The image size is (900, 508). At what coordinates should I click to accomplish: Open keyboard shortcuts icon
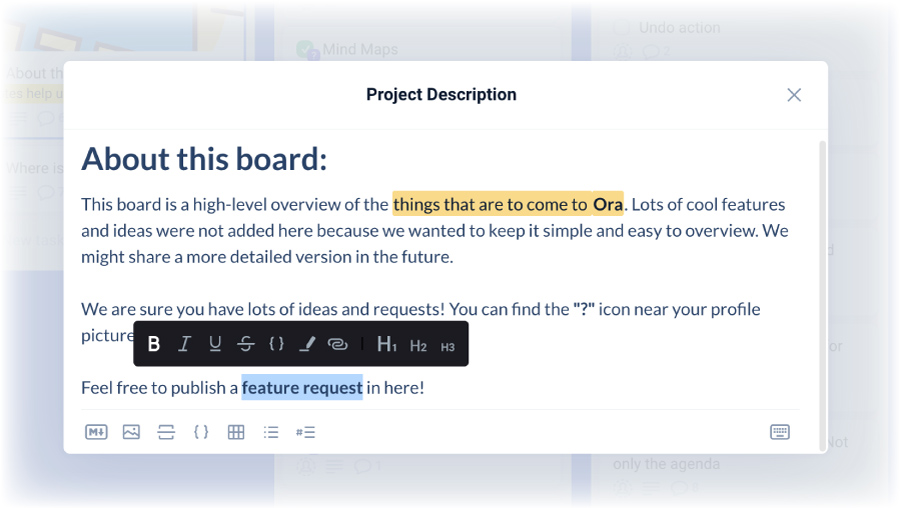click(x=780, y=432)
